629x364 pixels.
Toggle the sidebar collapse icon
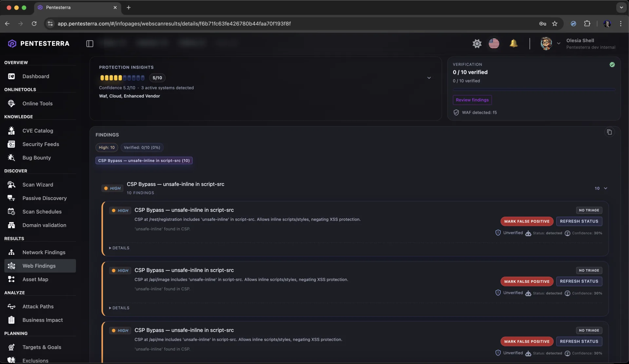coord(90,44)
